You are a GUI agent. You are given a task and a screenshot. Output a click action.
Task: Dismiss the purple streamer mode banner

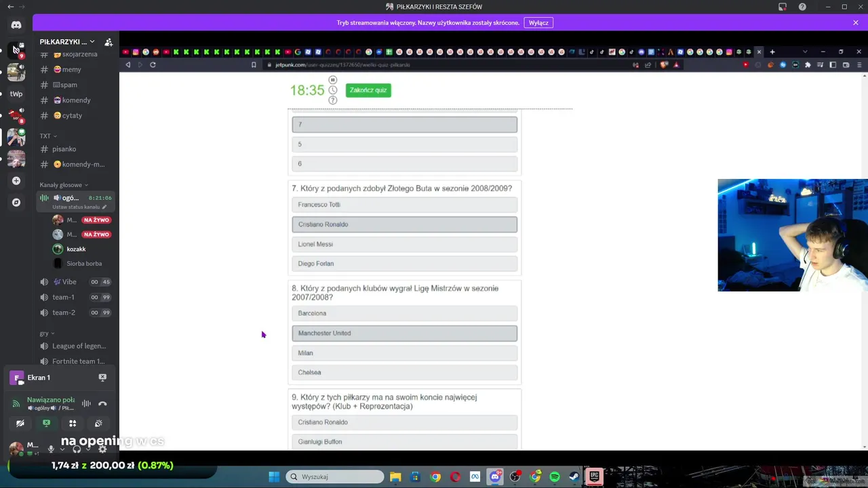point(856,22)
